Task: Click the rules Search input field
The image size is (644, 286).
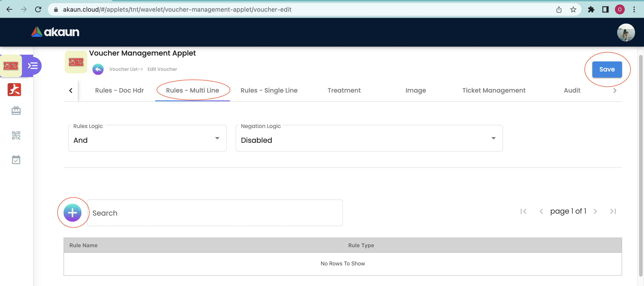Action: pyautogui.click(x=215, y=213)
